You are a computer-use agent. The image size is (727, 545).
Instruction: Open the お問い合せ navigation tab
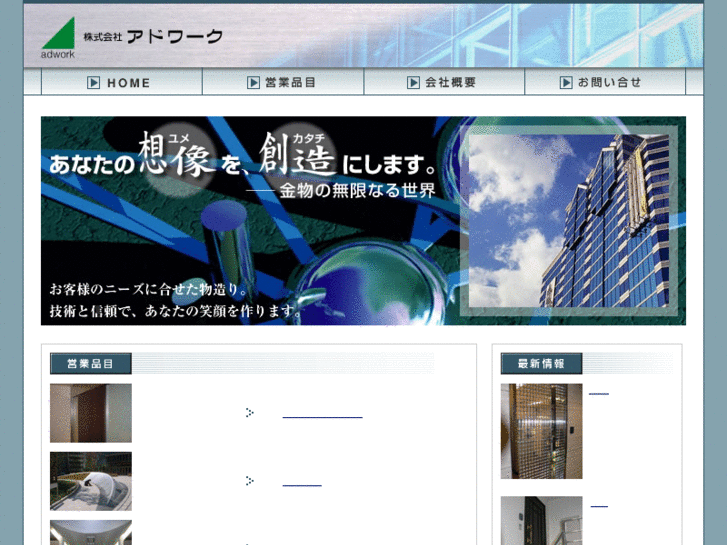point(605,83)
